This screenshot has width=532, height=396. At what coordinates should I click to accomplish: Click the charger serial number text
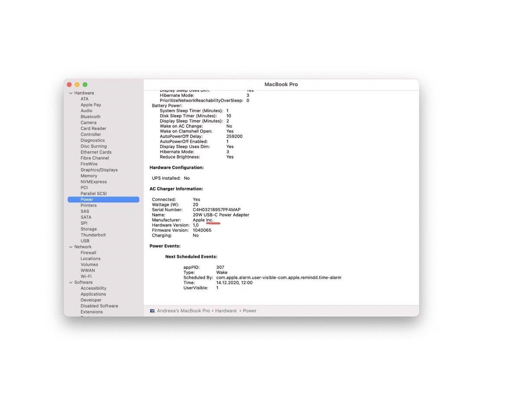217,210
